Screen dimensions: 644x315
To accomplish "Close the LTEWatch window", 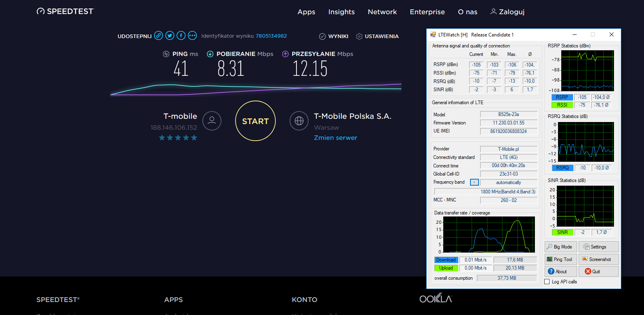I will (611, 34).
